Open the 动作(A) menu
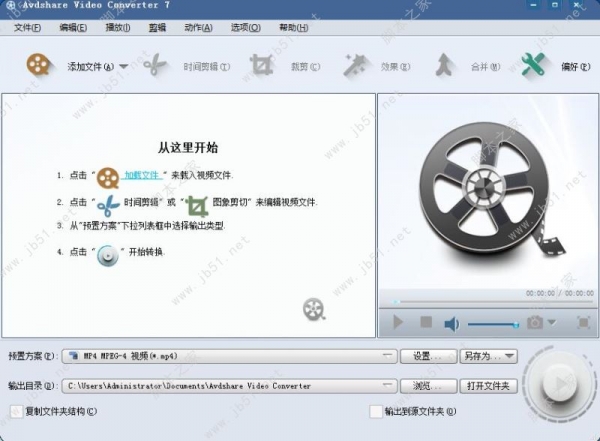Viewport: 600px width, 441px height. coord(198,28)
